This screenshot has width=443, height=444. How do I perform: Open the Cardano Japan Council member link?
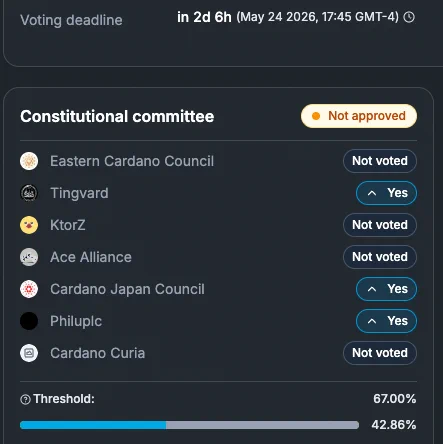127,289
